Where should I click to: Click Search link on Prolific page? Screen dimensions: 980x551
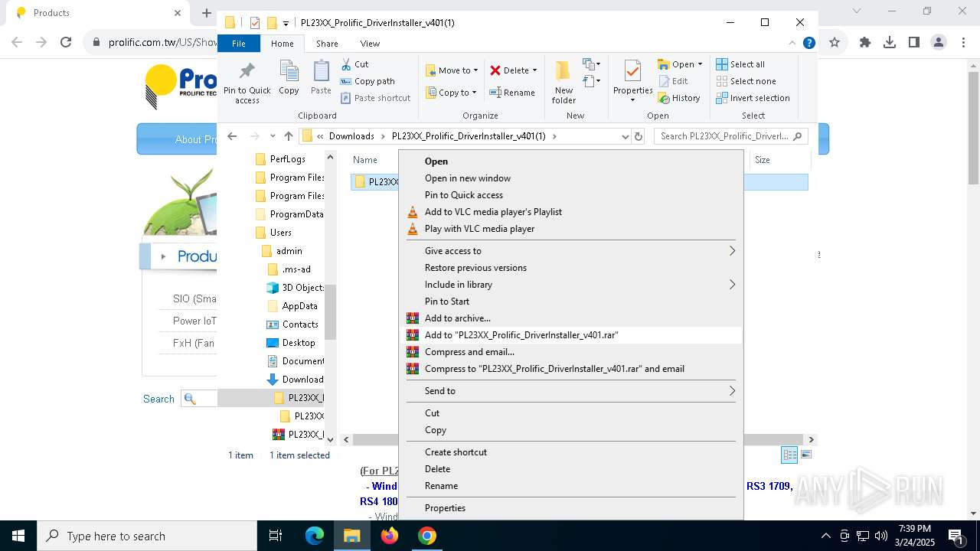click(x=158, y=399)
